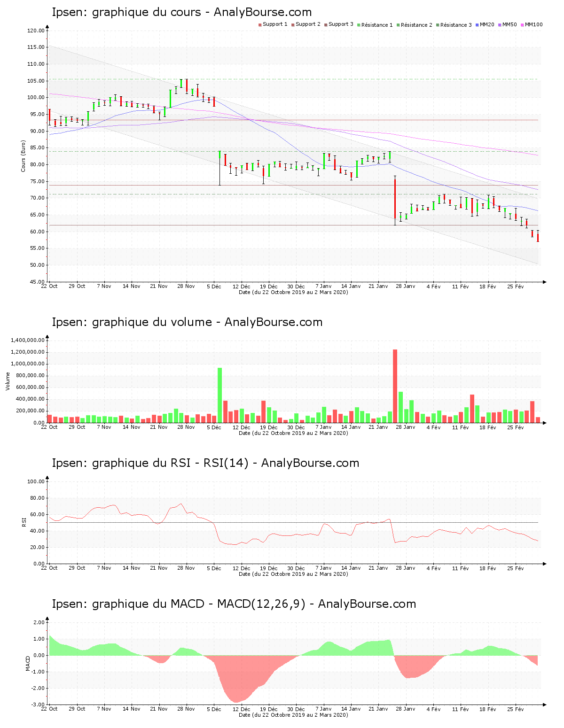The width and height of the screenshot is (564, 728).
Task: Click the 1,400,000.00 volume axis value
Action: pos(28,340)
